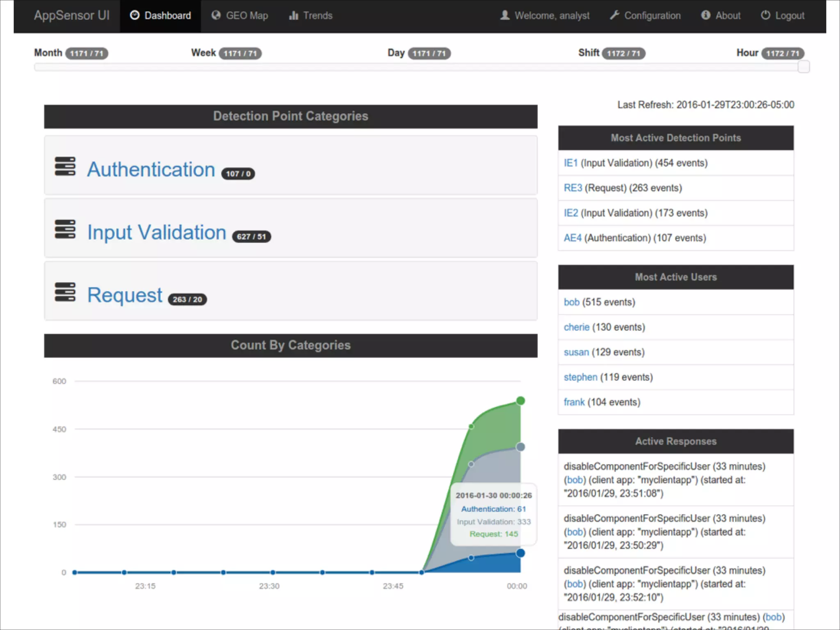
Task: Click the wrench icon for Configuration
Action: (x=614, y=16)
